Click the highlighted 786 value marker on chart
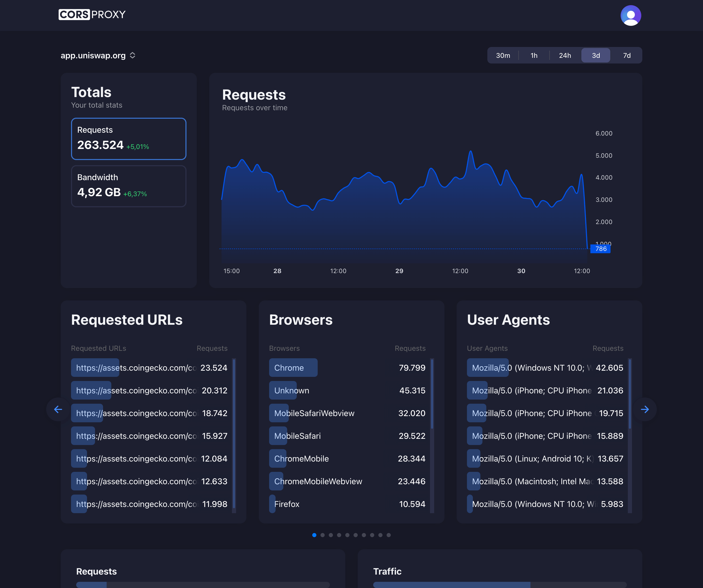This screenshot has height=588, width=703. click(601, 249)
